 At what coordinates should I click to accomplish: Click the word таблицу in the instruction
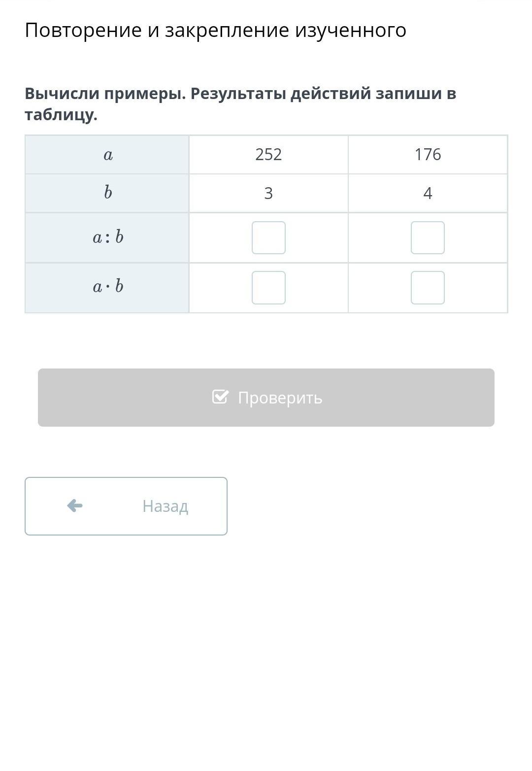[61, 115]
